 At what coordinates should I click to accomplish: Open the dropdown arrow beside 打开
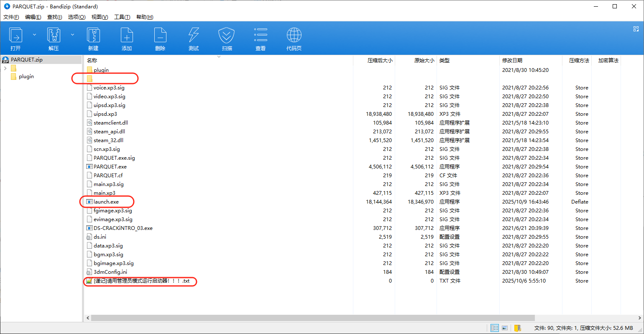click(x=34, y=35)
